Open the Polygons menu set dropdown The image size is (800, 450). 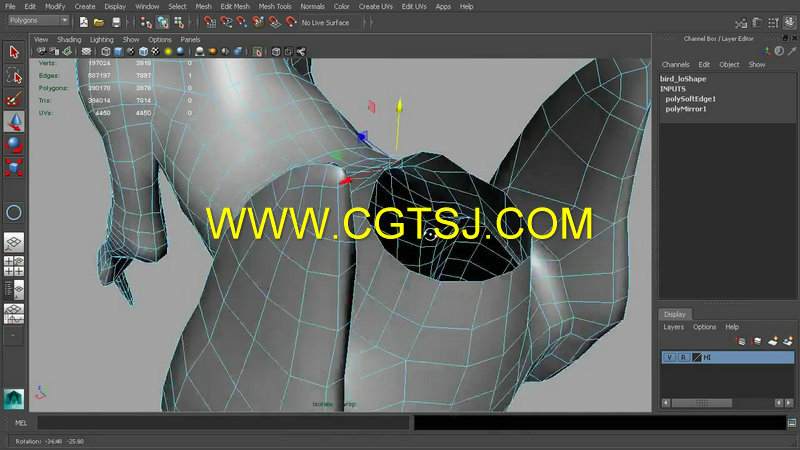38,20
